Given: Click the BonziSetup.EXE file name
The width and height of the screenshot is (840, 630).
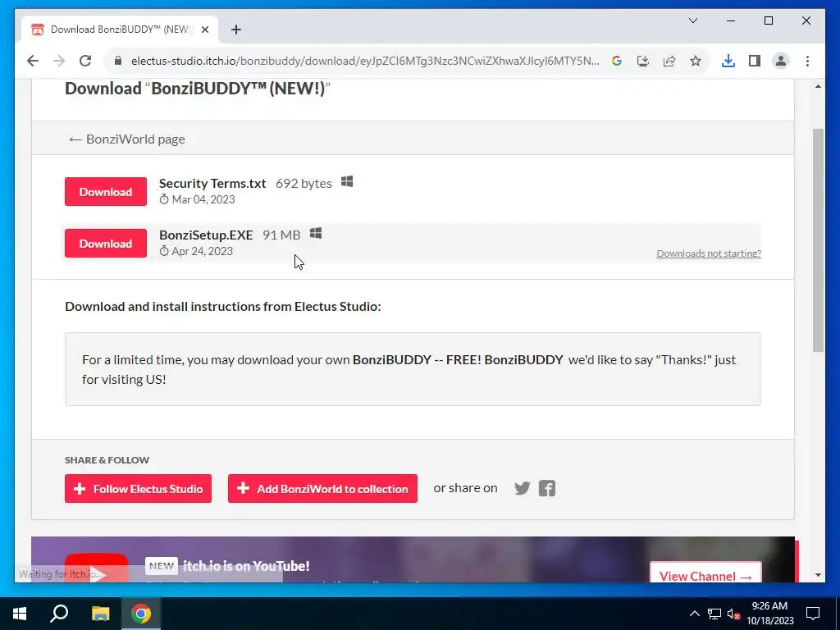Looking at the screenshot, I should (x=206, y=235).
